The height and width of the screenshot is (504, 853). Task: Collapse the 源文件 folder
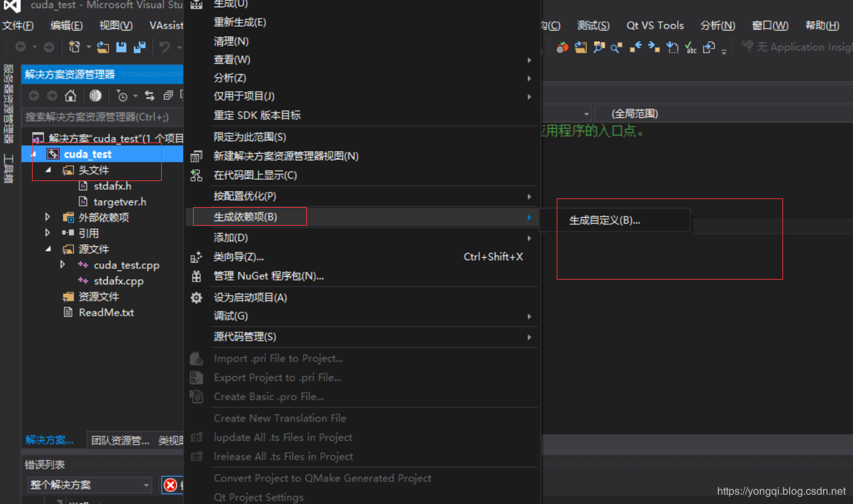[x=48, y=249]
